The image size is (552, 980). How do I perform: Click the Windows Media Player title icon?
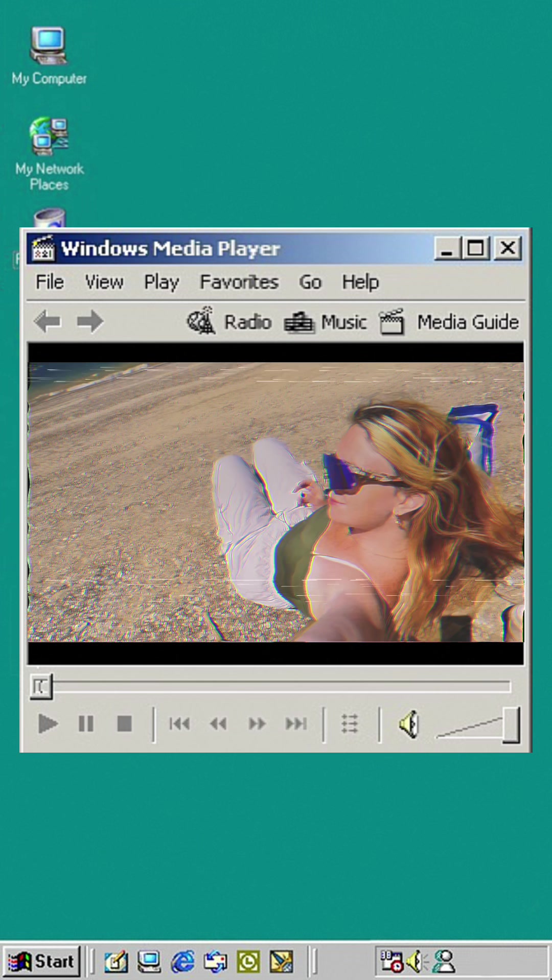click(x=43, y=248)
